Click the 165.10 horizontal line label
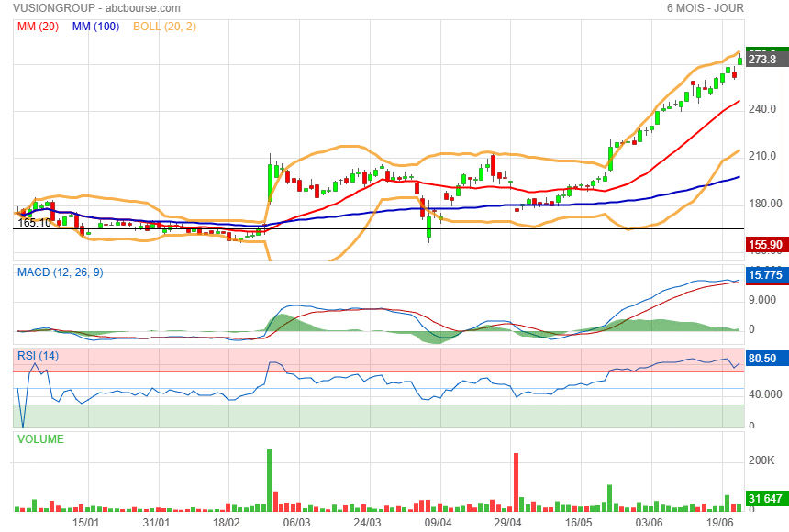This screenshot has height=532, width=789. point(34,222)
